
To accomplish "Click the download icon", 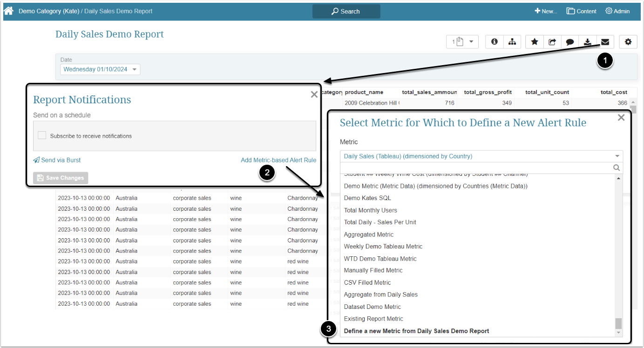I will [588, 42].
